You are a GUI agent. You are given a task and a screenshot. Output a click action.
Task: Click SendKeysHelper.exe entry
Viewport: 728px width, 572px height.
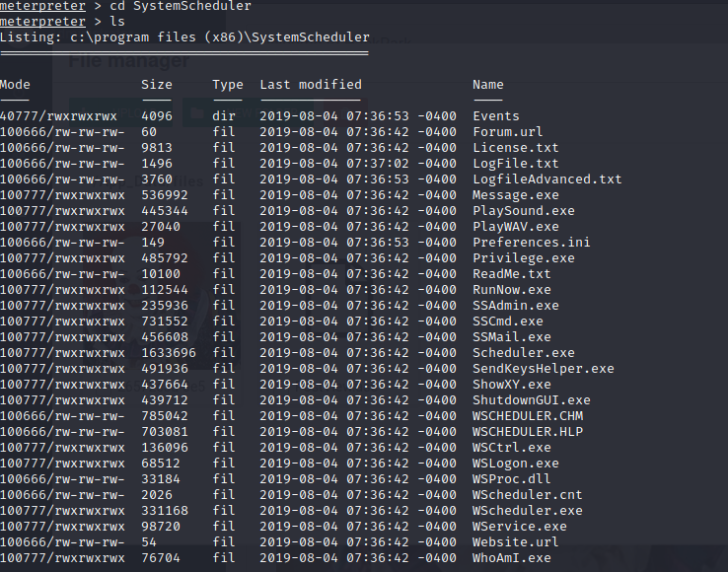(x=544, y=369)
